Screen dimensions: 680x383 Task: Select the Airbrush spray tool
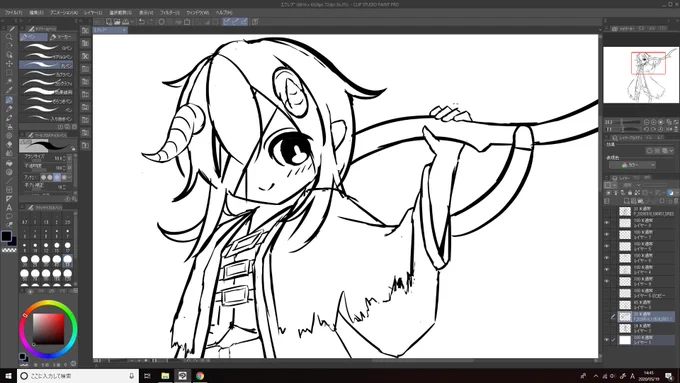(x=9, y=127)
